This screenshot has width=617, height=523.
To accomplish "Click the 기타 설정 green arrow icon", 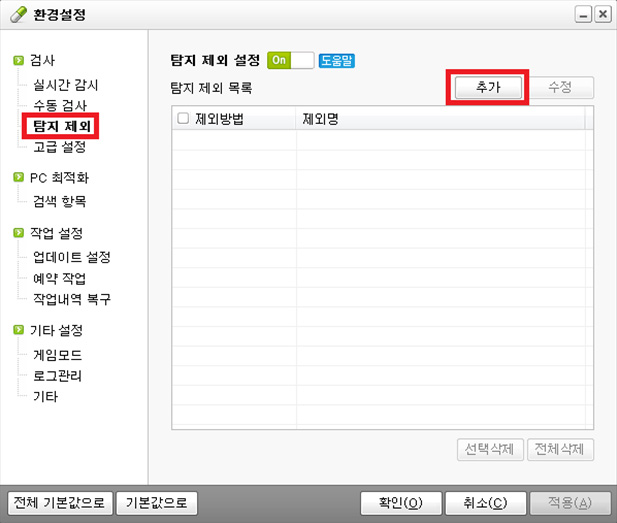I will coord(18,330).
